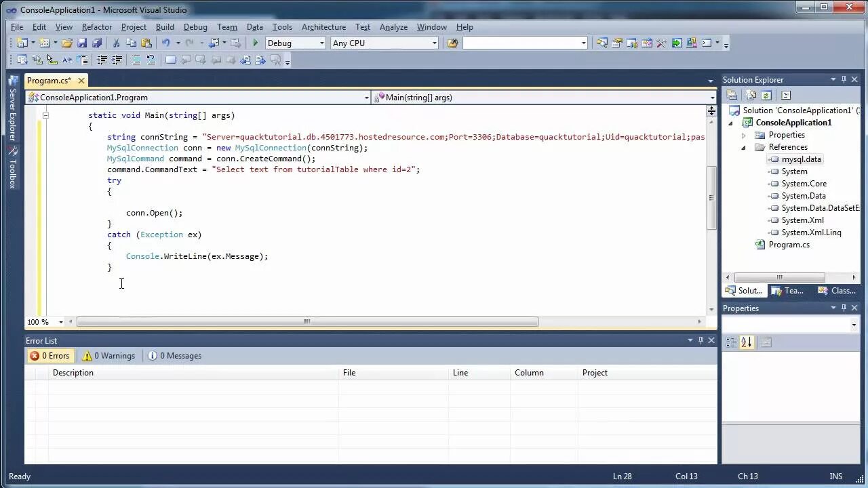
Task: Open the Debug configuration dropdown
Action: (x=296, y=43)
